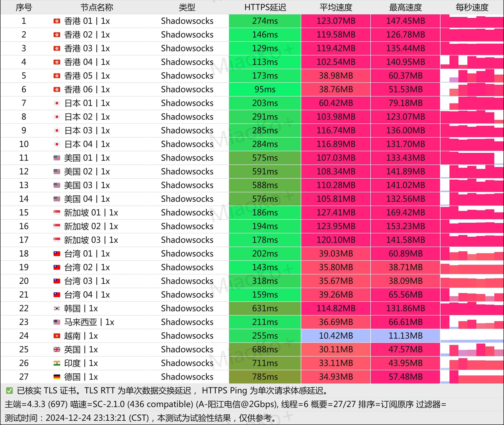Click the 10.42MB average speed cell
Viewport: 504px width, 425px height.
tap(336, 336)
